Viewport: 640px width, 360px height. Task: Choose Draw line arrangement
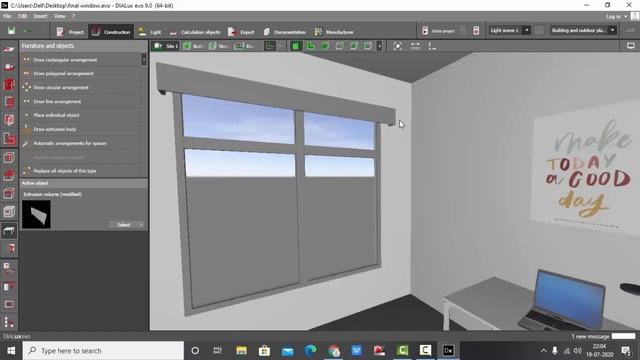81,102
